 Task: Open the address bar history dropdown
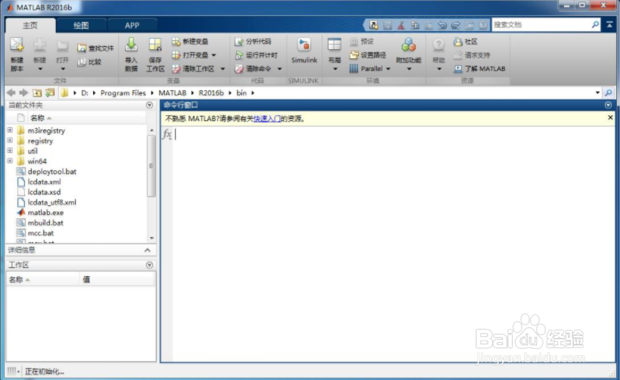(597, 93)
